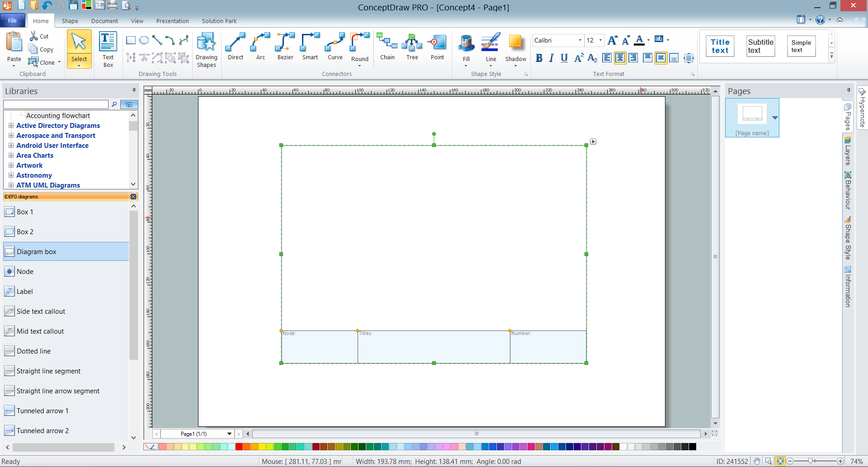The width and height of the screenshot is (868, 467).
Task: Align text right
Action: coord(633,58)
